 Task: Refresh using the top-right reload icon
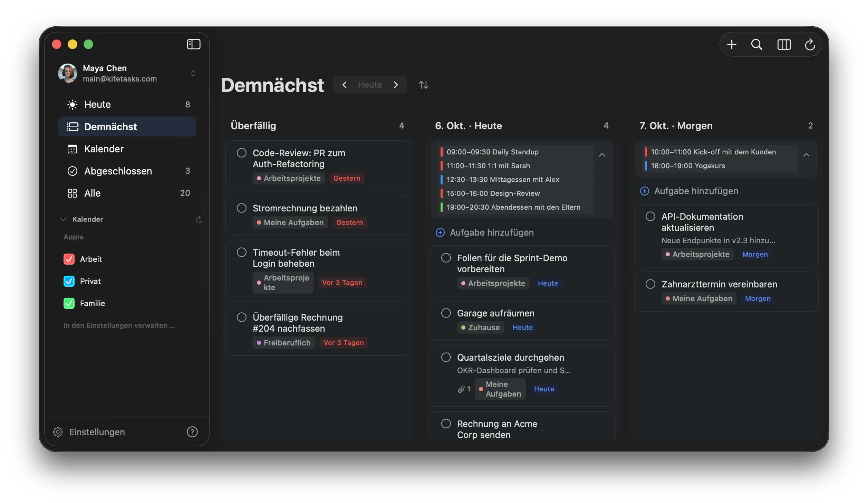(x=810, y=44)
